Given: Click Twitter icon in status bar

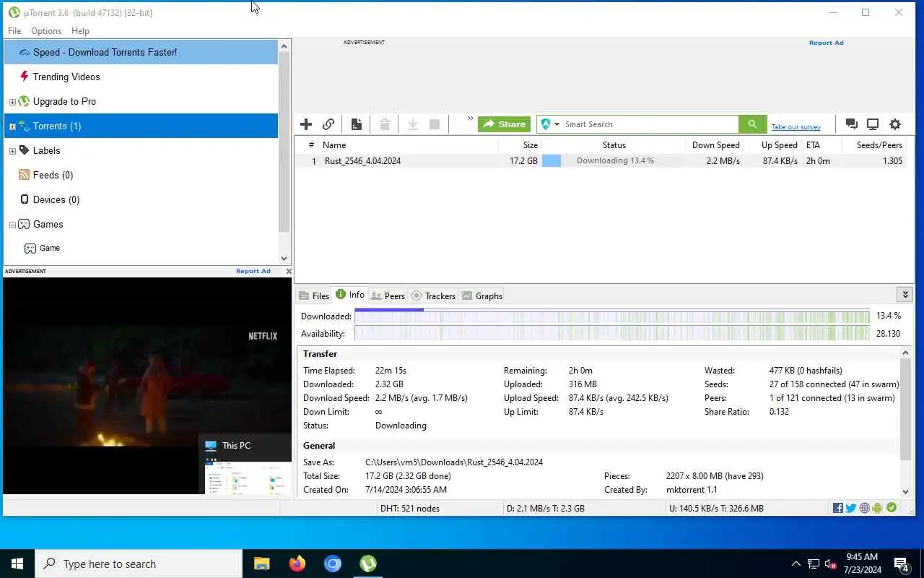Looking at the screenshot, I should coord(851,508).
